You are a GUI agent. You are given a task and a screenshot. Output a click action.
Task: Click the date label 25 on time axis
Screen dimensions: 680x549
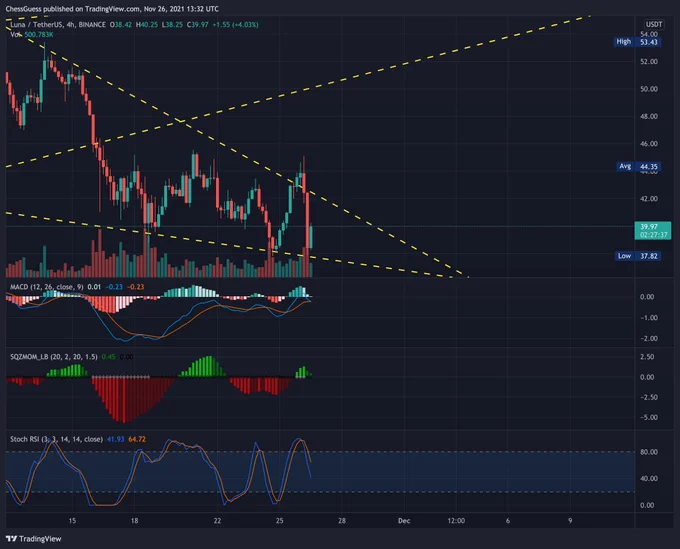(x=280, y=520)
